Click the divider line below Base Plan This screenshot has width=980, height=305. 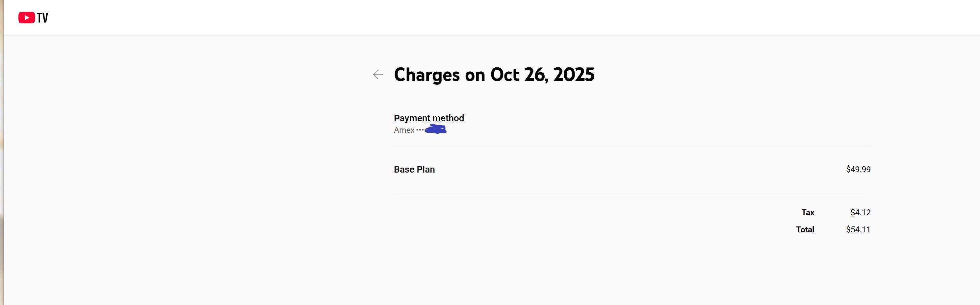click(632, 192)
